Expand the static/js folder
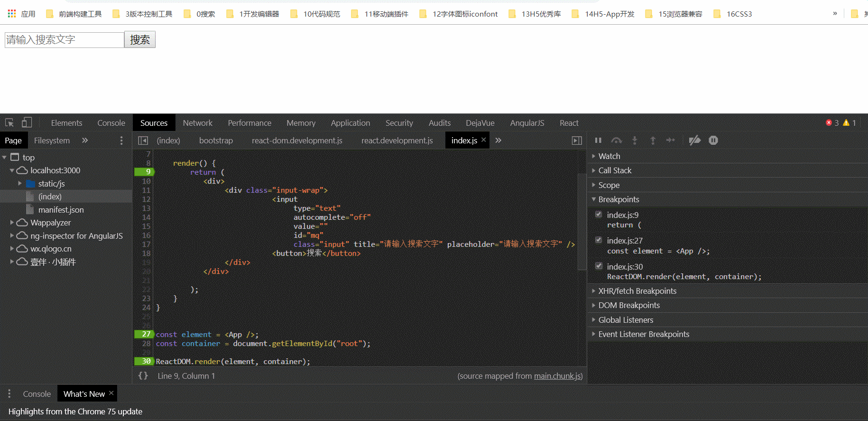Screen dimensions: 868x421 click(20, 184)
